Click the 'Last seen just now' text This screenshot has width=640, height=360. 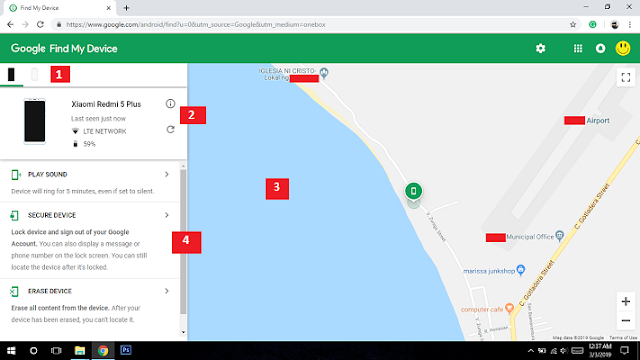pyautogui.click(x=98, y=118)
